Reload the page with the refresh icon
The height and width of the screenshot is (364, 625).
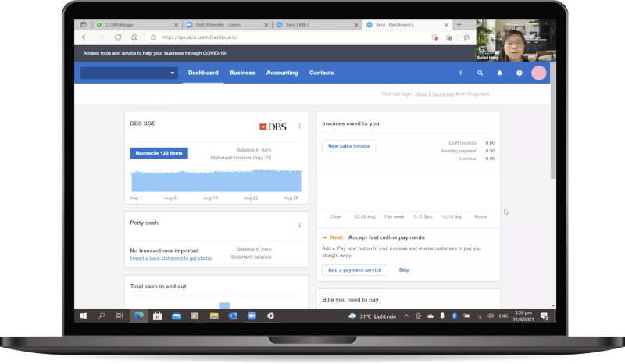click(x=118, y=37)
